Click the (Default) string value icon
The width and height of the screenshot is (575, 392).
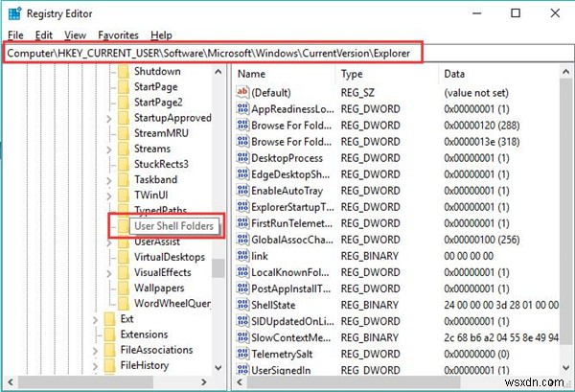[242, 92]
